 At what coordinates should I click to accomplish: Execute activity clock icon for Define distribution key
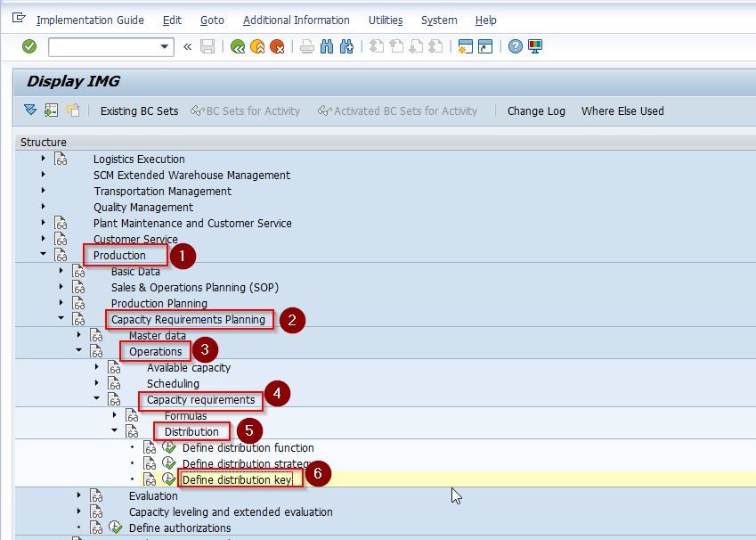(169, 479)
